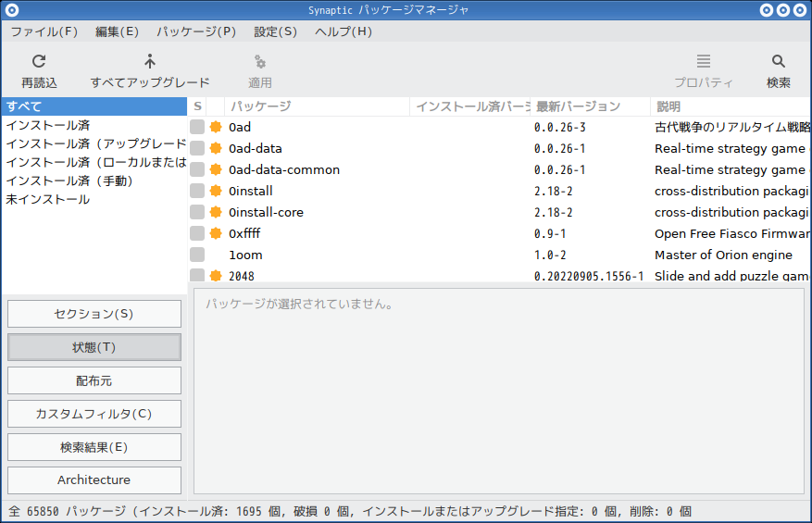Click version 0.0.26-3 of 0ad

560,128
